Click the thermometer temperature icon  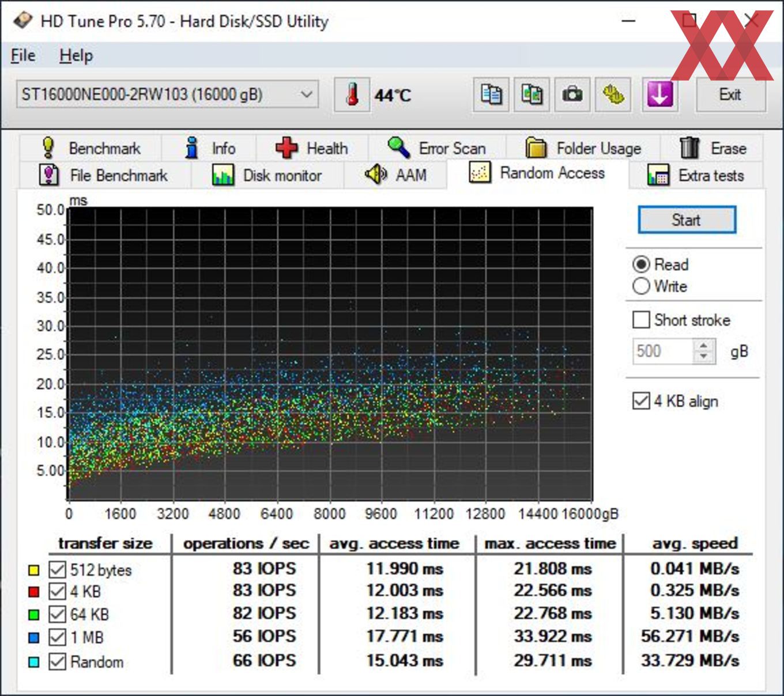tap(352, 94)
